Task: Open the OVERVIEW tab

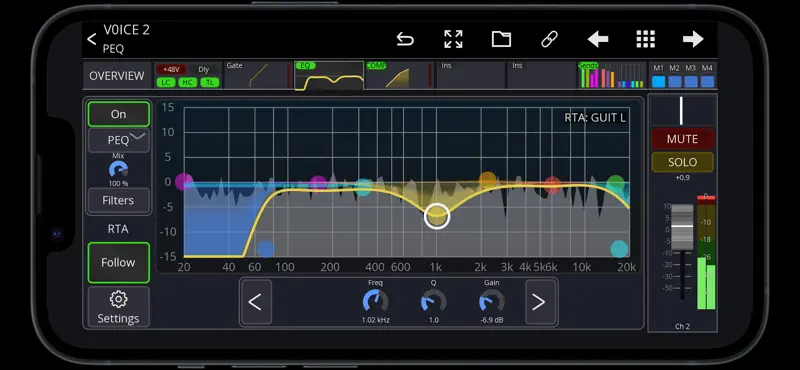Action: pyautogui.click(x=117, y=76)
